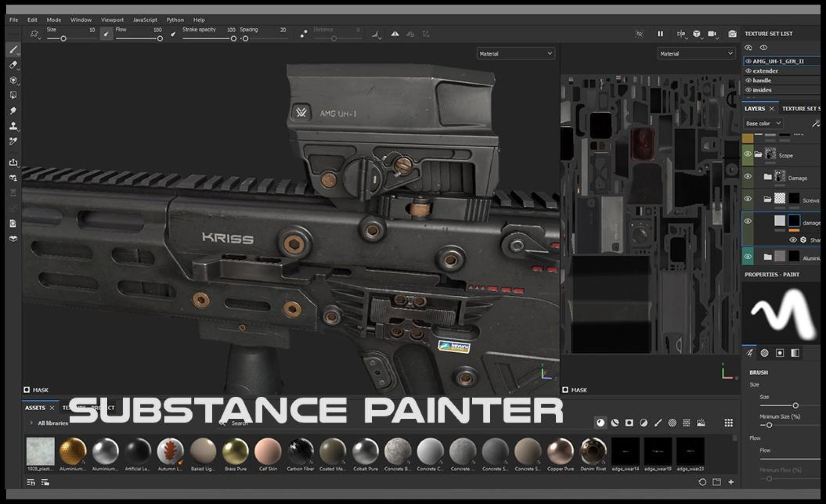This screenshot has height=504, width=826.
Task: Select the Eraser tool
Action: pos(13,65)
